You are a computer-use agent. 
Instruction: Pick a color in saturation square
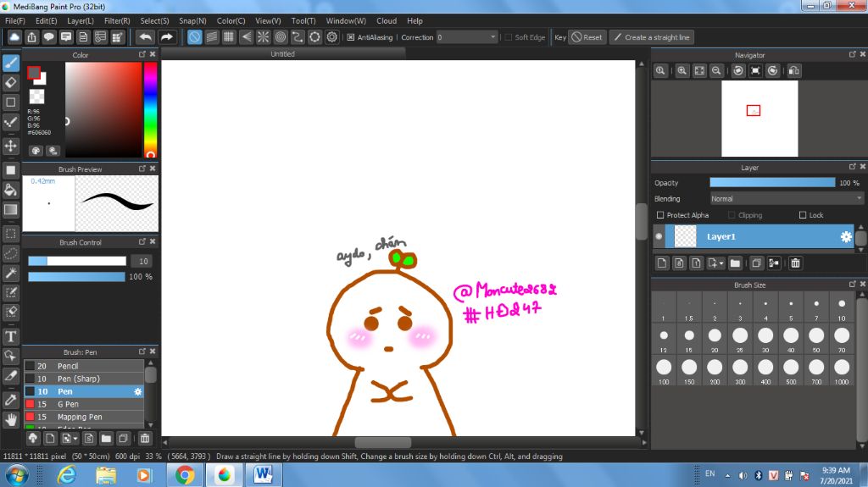click(103, 109)
